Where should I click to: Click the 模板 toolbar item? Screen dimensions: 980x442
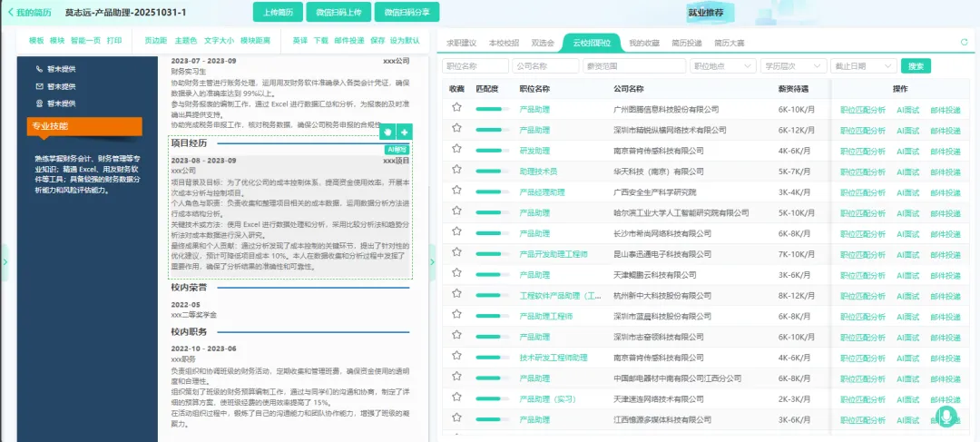36,40
